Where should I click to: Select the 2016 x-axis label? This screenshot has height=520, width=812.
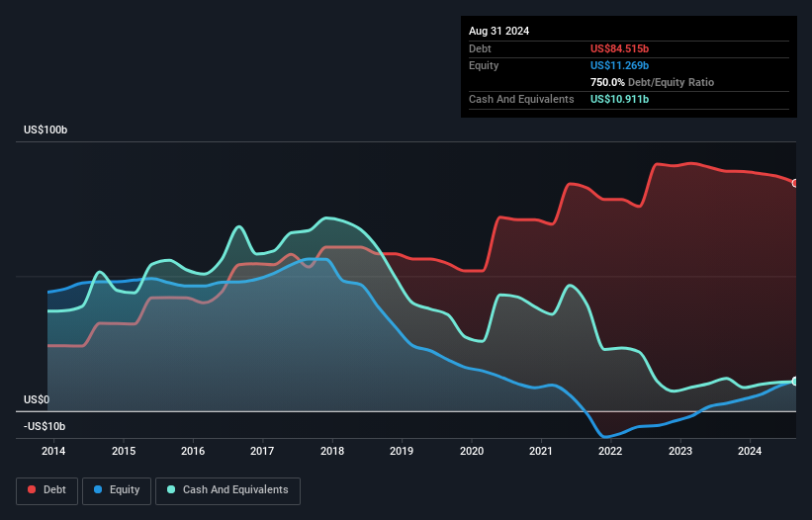click(193, 451)
